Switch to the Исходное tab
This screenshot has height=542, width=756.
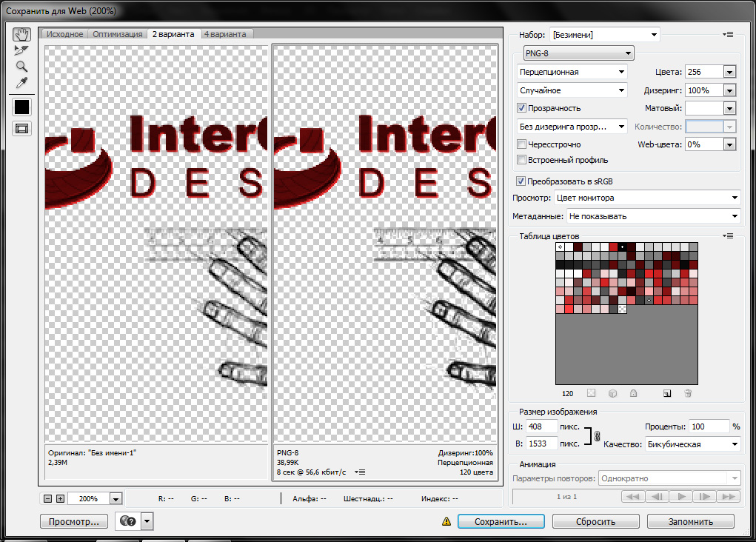(x=64, y=34)
